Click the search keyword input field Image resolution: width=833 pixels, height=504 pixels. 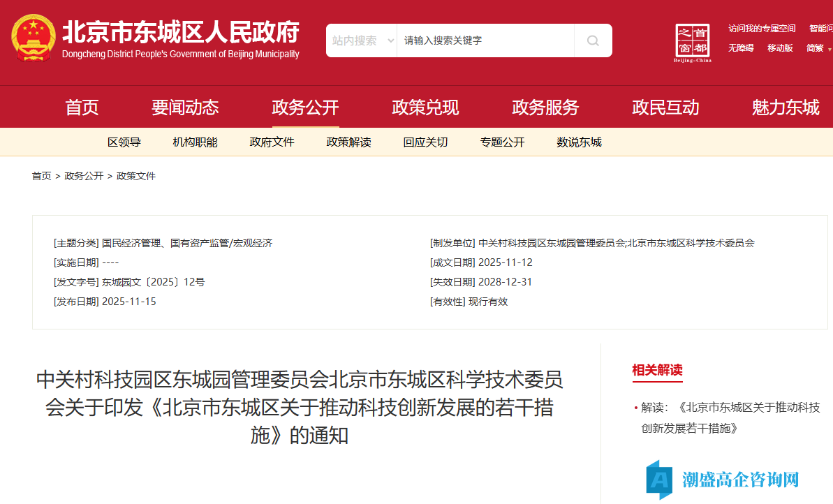click(485, 40)
